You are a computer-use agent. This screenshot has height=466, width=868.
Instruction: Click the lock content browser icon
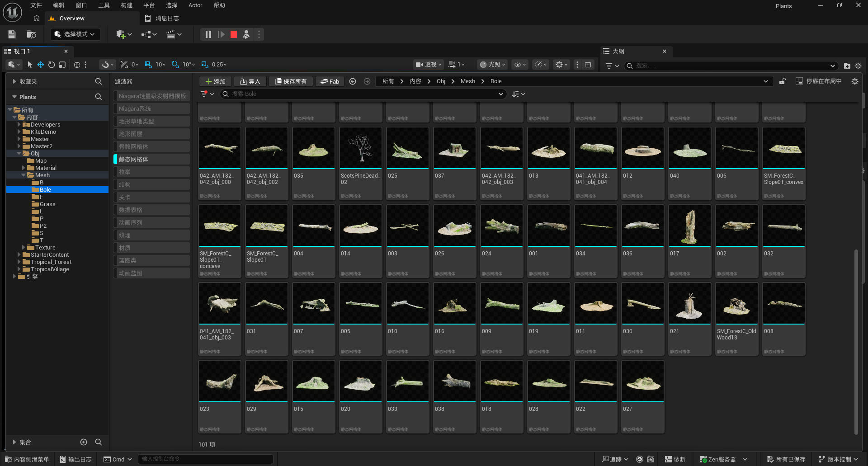[x=782, y=81]
